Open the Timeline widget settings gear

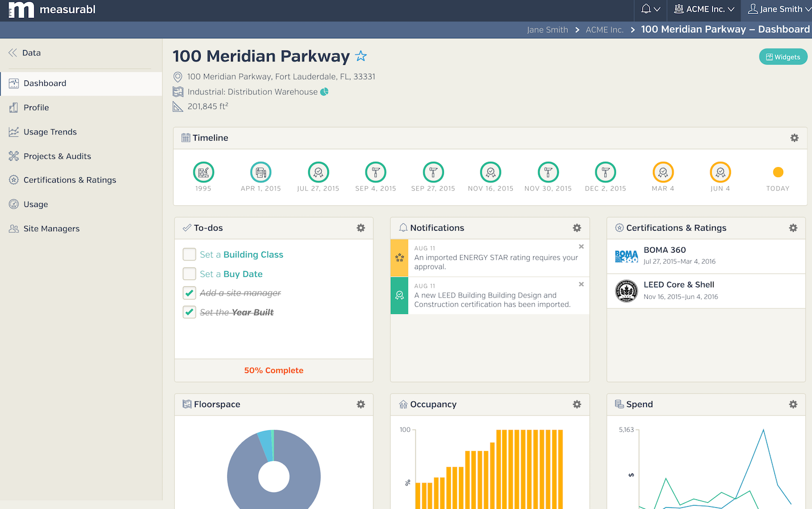[x=794, y=138]
